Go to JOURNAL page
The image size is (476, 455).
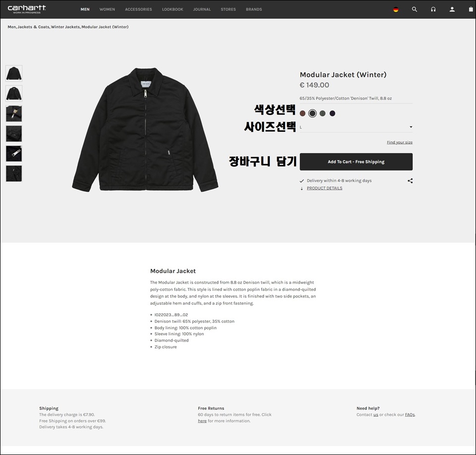[x=202, y=9]
